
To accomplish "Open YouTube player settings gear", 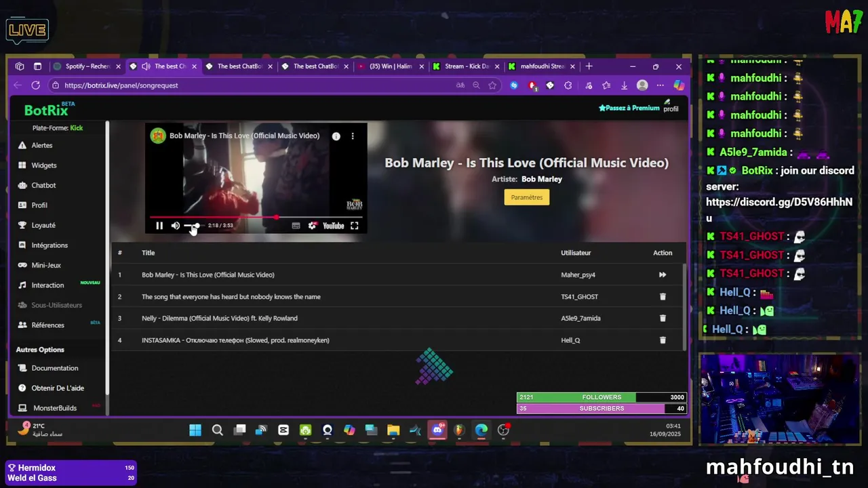I will point(312,226).
